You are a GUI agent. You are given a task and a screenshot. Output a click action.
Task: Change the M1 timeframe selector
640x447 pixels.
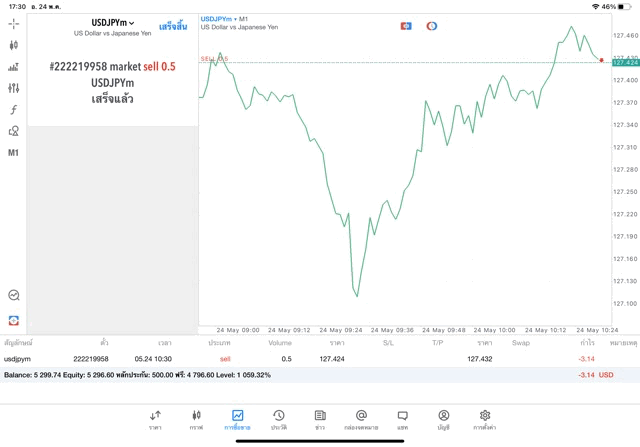click(14, 153)
